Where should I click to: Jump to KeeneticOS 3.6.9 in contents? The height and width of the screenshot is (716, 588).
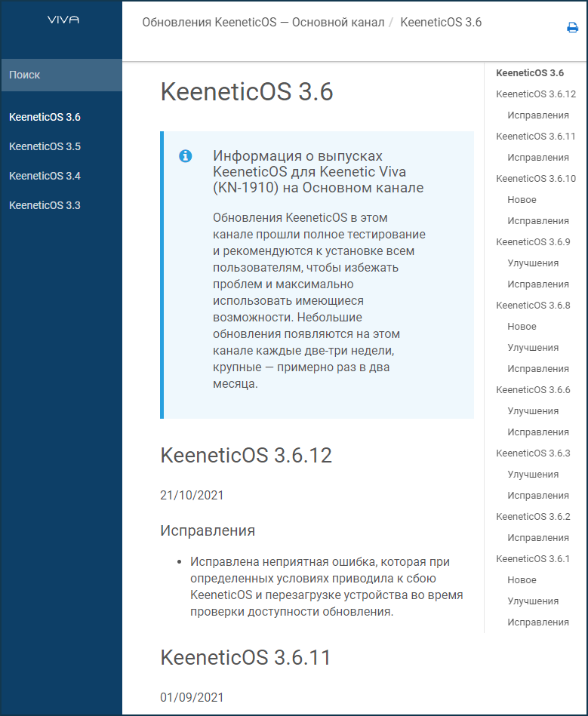(533, 242)
